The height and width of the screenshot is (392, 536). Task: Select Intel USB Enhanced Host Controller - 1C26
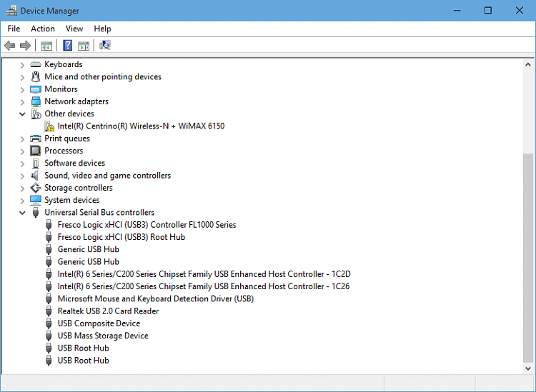(x=204, y=286)
